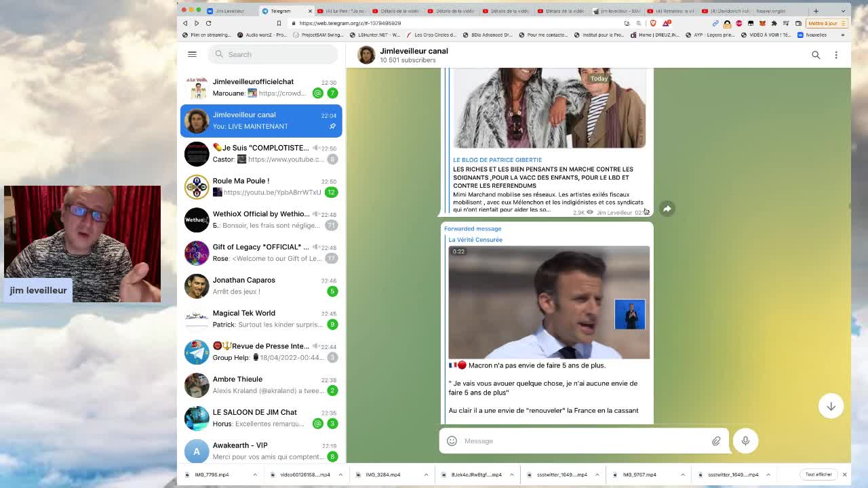Screen dimensions: 868x488
Task: Open Je Suis COMPLOTISTE chat
Action: coord(261,154)
